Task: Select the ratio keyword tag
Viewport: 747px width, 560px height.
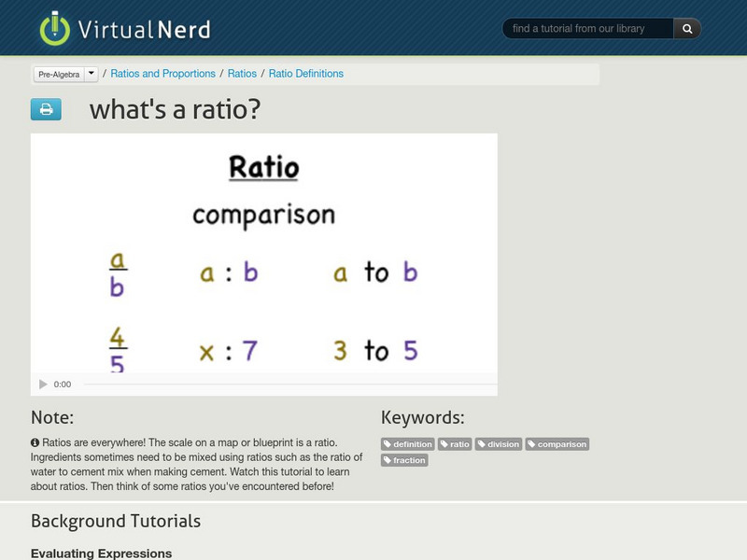Action: pos(456,444)
